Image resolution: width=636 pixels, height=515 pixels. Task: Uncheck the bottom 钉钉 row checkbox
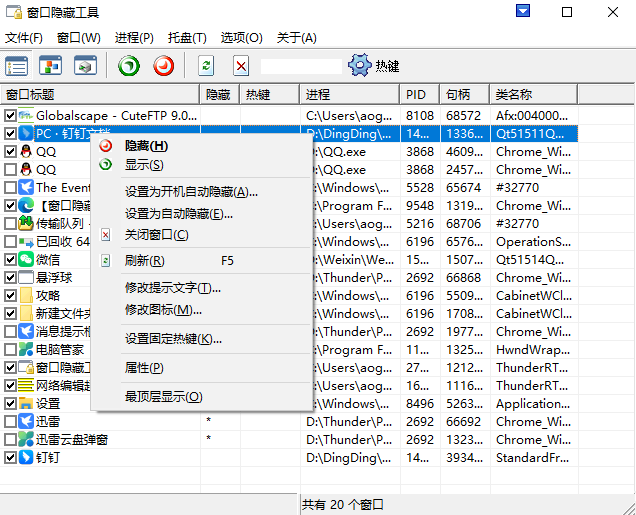[10, 457]
